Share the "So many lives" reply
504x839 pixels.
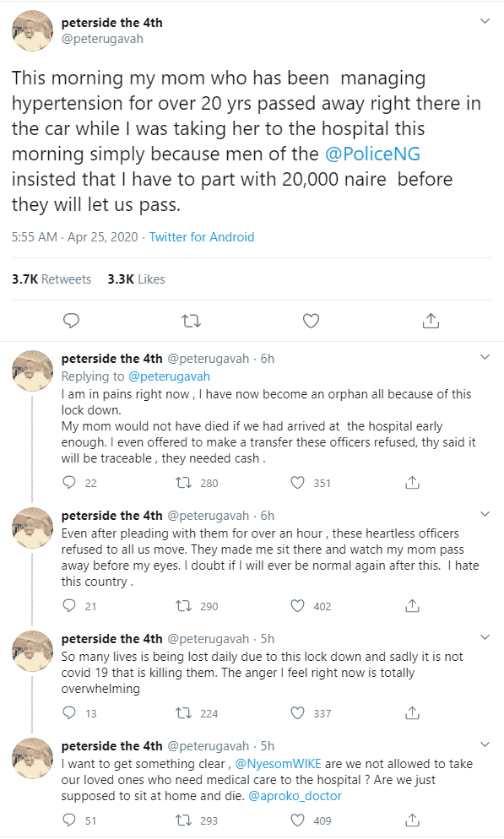pyautogui.click(x=411, y=712)
